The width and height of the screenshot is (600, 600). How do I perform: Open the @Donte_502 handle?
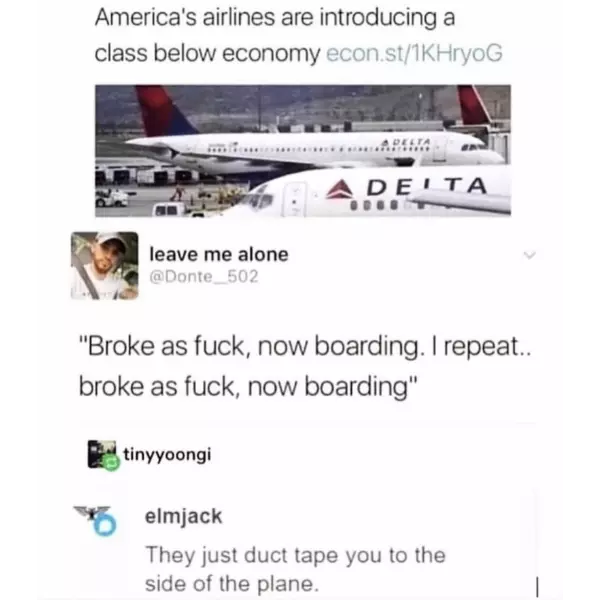204,276
